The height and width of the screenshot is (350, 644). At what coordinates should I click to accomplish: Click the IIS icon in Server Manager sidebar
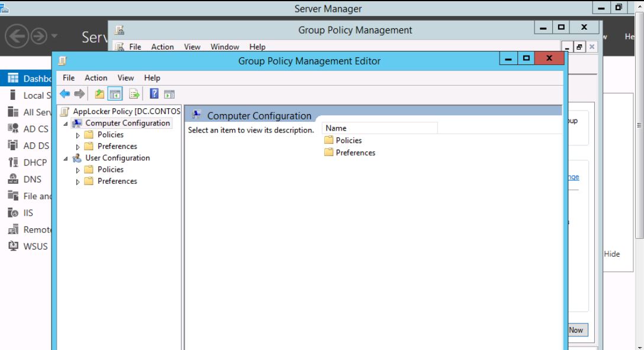pos(13,213)
